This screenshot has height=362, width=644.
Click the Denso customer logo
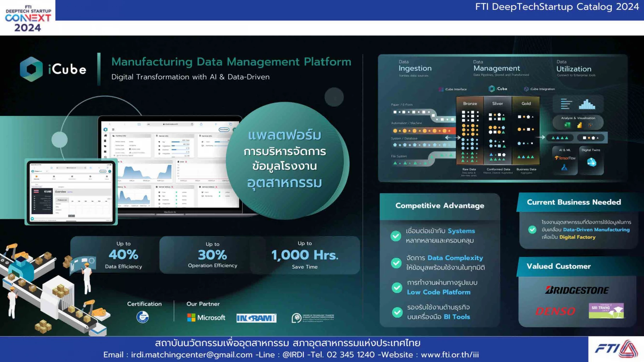555,311
